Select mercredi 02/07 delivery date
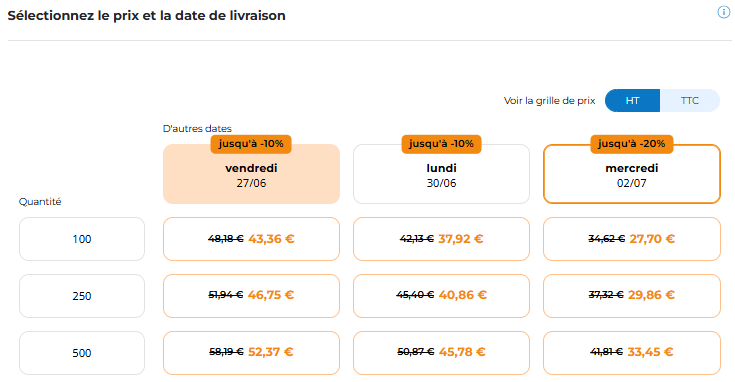 point(631,174)
